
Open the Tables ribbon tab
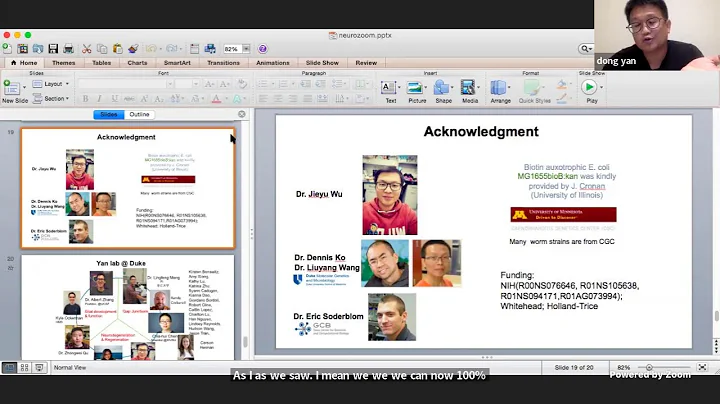(x=101, y=63)
